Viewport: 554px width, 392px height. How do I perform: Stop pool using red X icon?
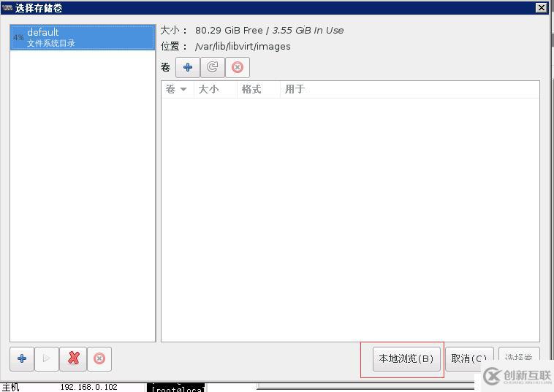tap(73, 359)
